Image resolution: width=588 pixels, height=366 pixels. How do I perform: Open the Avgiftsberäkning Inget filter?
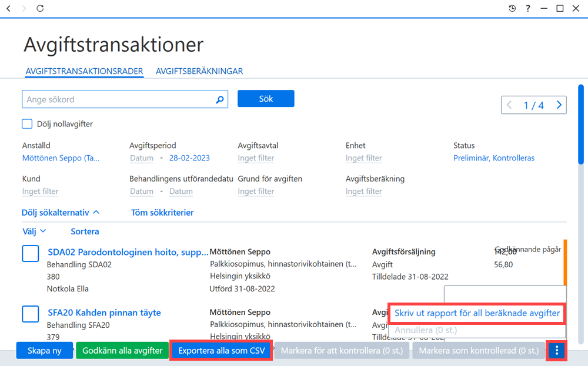(364, 192)
